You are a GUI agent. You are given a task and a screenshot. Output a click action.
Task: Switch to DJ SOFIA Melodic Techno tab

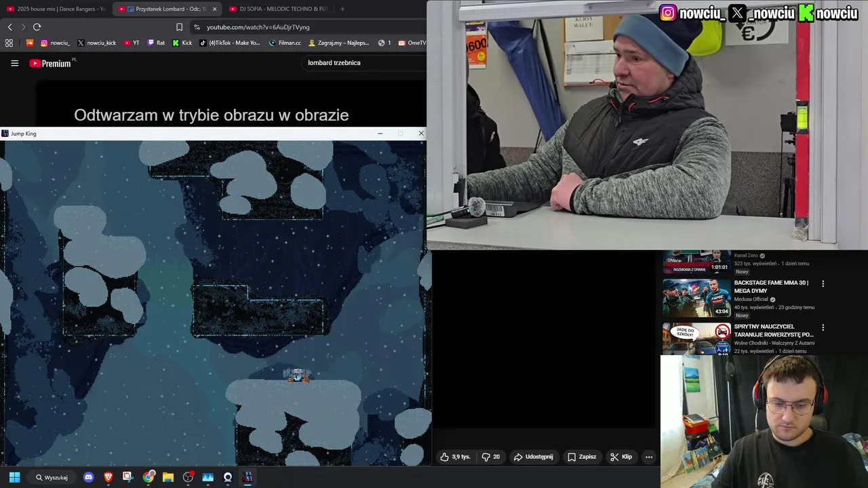[x=278, y=9]
